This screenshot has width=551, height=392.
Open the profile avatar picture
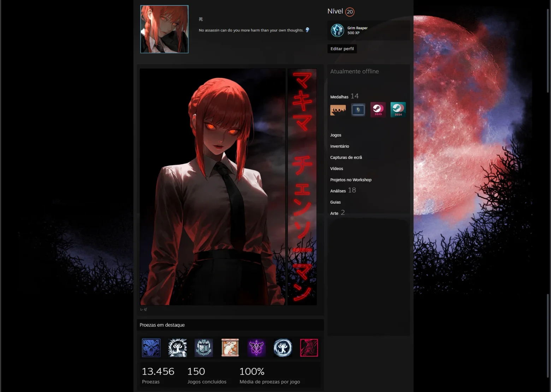click(x=164, y=29)
